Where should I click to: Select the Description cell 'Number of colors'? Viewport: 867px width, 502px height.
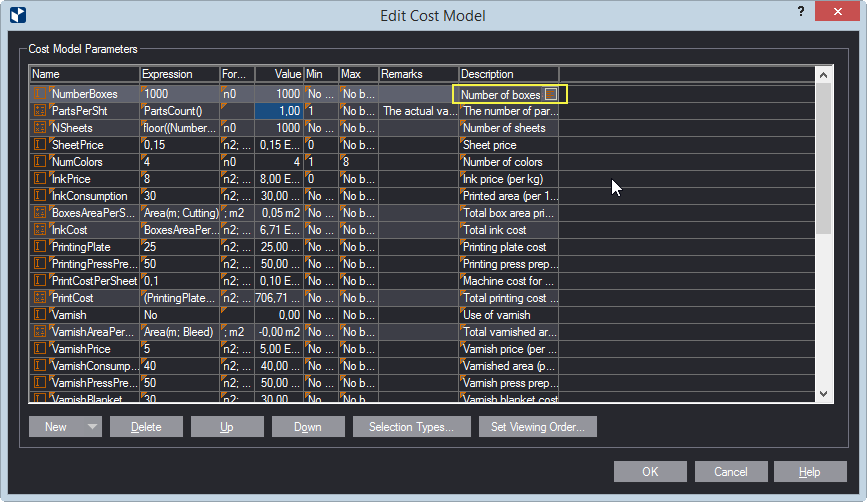pos(509,162)
